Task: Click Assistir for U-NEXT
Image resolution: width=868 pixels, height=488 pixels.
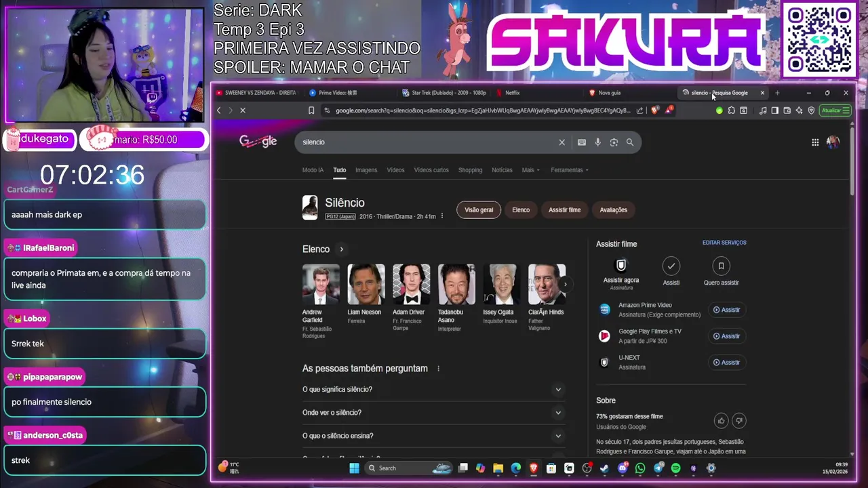Action: pos(726,363)
